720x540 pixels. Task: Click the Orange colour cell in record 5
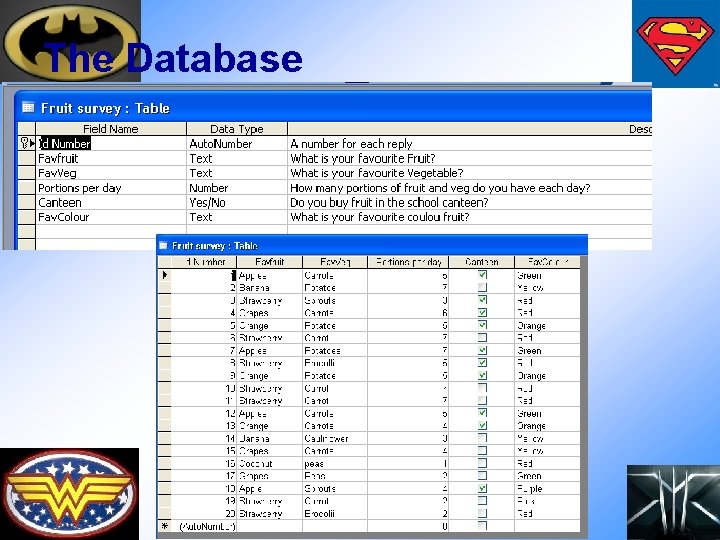tap(547, 326)
